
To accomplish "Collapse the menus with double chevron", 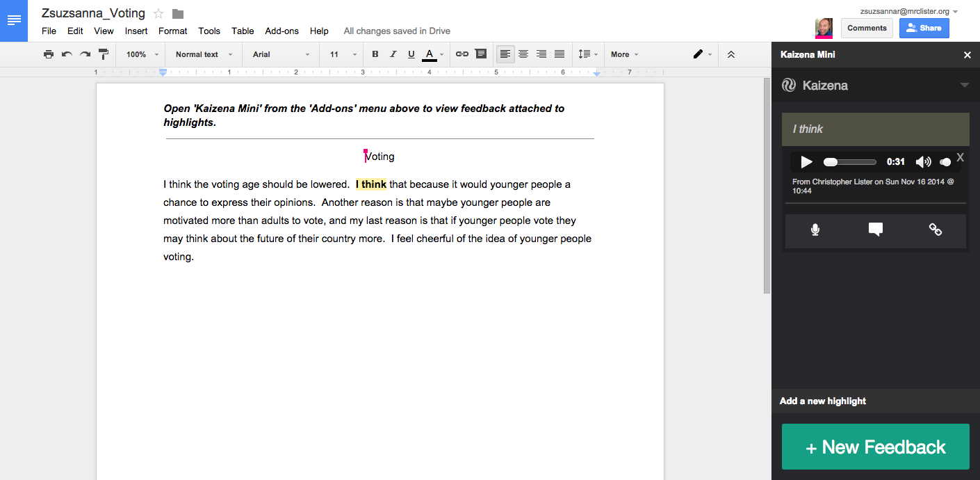I will [x=731, y=54].
